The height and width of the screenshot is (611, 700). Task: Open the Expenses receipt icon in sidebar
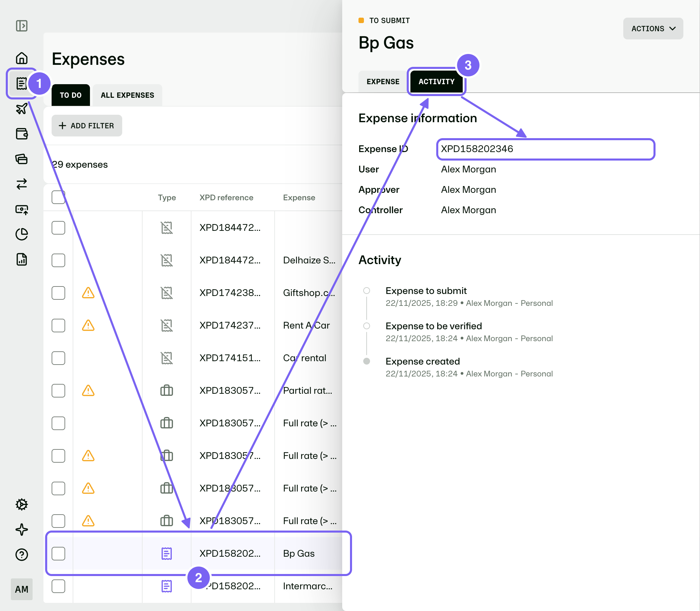21,83
